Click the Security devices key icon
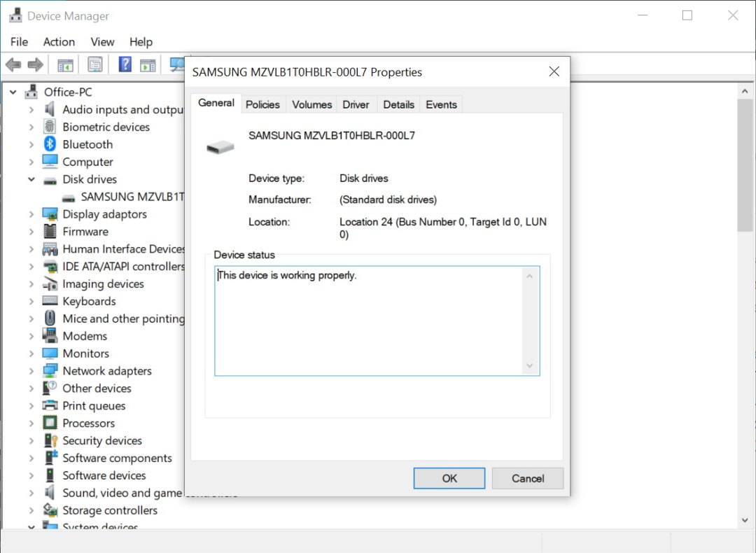Viewport: 756px width, 553px height. click(50, 440)
